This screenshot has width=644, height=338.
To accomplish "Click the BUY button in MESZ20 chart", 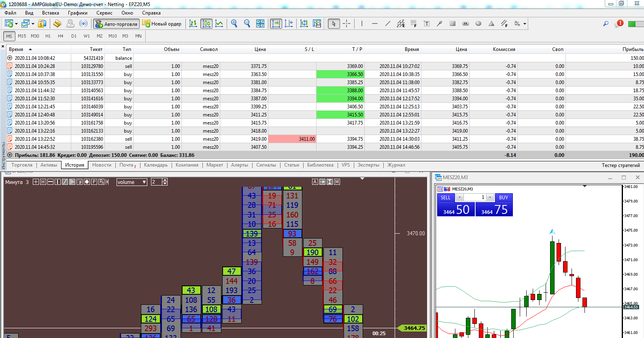I will (504, 198).
